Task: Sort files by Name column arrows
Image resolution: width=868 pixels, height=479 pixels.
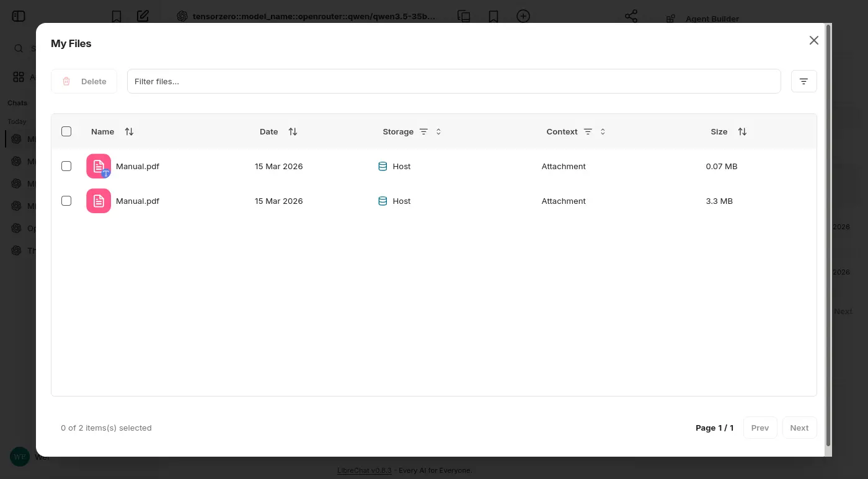Action: tap(129, 131)
